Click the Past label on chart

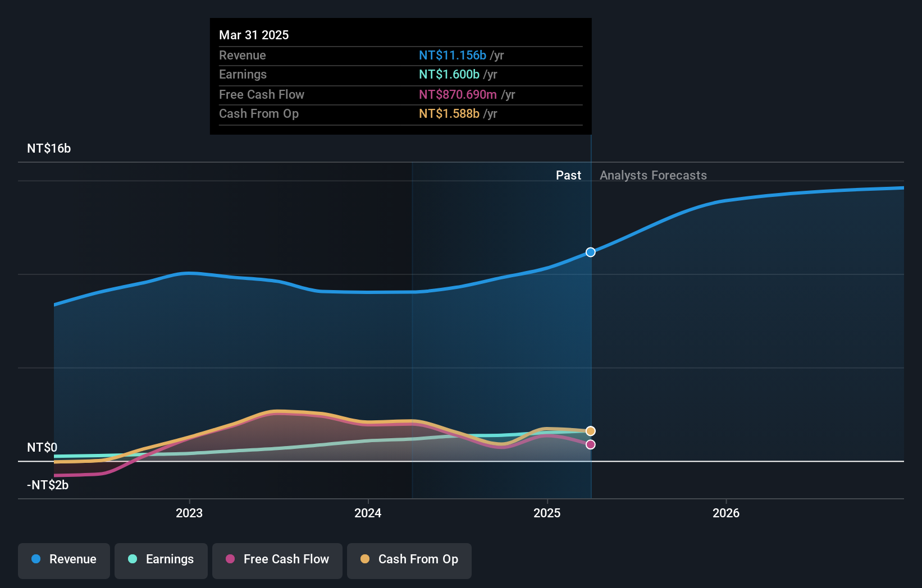[x=568, y=175]
